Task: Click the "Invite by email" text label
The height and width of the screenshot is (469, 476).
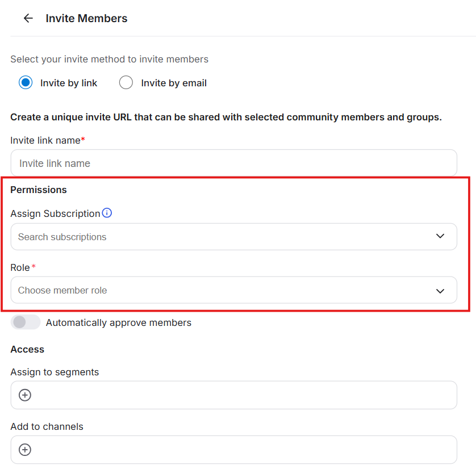Action: click(174, 83)
